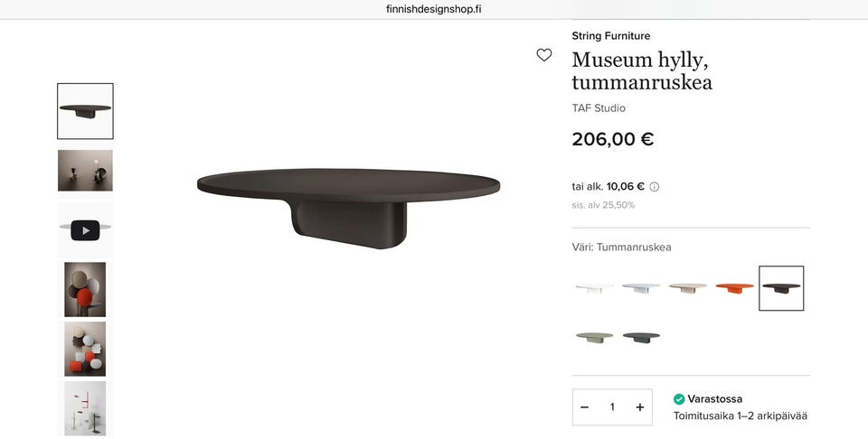This screenshot has width=868, height=439.
Task: Click the finnishdesignshop.fi address bar
Action: [434, 9]
